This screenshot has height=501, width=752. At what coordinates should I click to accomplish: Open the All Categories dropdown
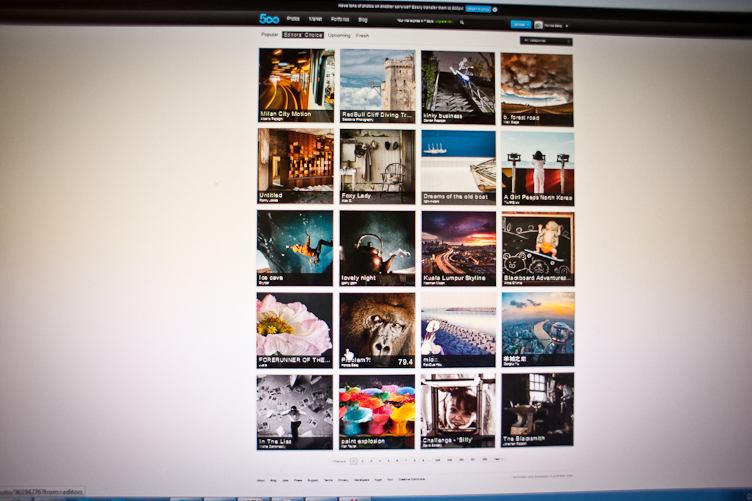pos(547,41)
